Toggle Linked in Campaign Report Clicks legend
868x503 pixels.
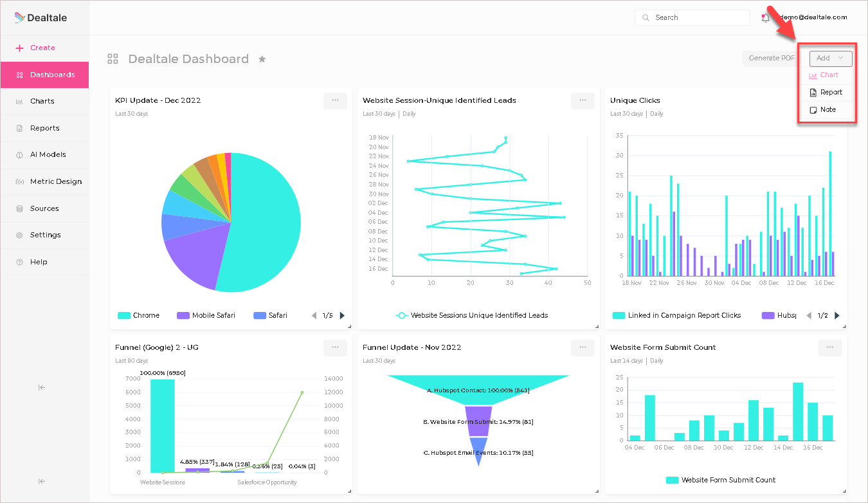pos(676,315)
